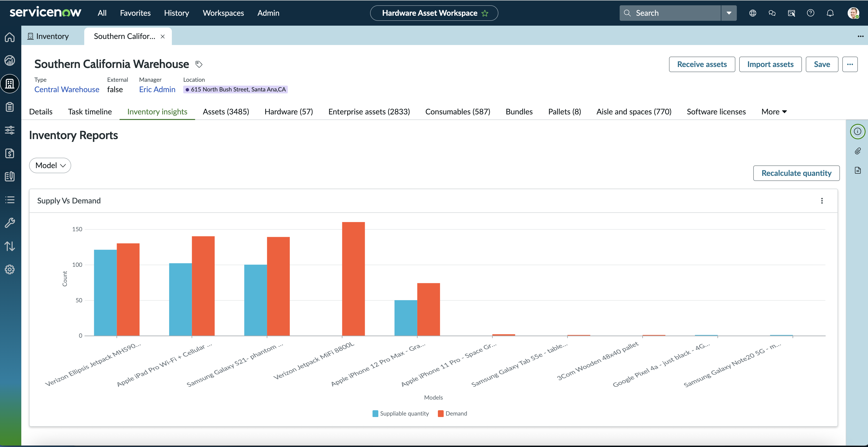The height and width of the screenshot is (447, 868).
Task: Open the Favorites menu
Action: [x=136, y=13]
